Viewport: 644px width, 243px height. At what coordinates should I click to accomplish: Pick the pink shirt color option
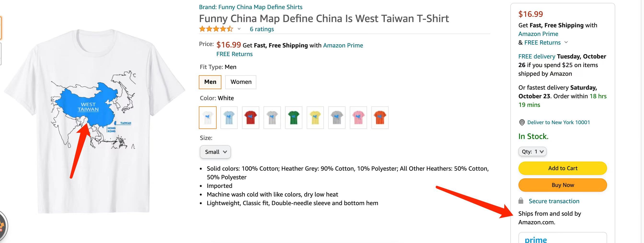click(358, 118)
